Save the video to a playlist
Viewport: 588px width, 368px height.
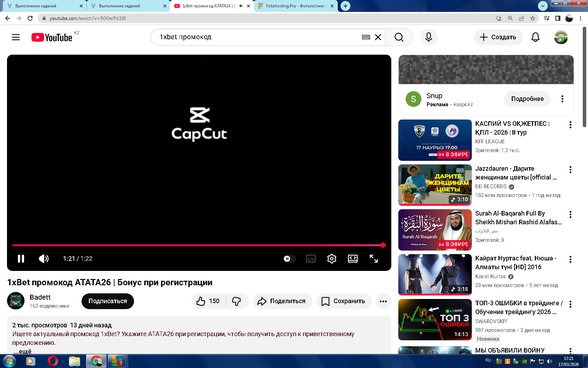(344, 301)
